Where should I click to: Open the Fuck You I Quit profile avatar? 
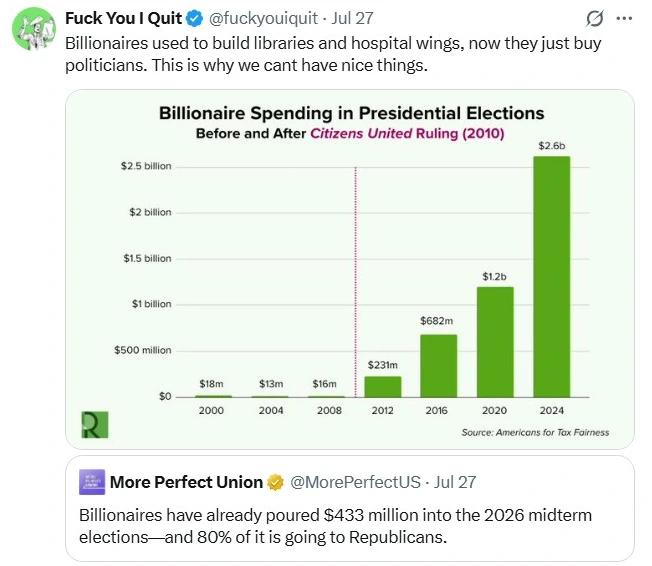(34, 29)
